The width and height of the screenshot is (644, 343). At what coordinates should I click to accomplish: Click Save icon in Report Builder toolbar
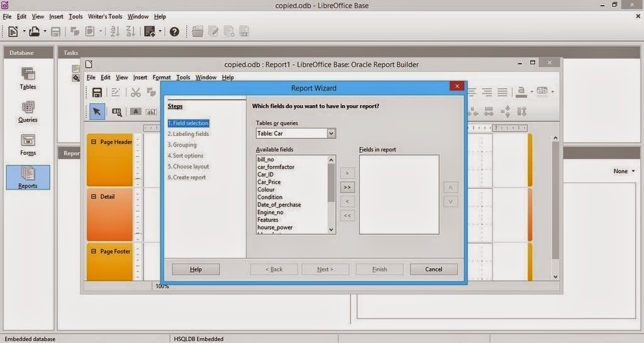pyautogui.click(x=97, y=93)
